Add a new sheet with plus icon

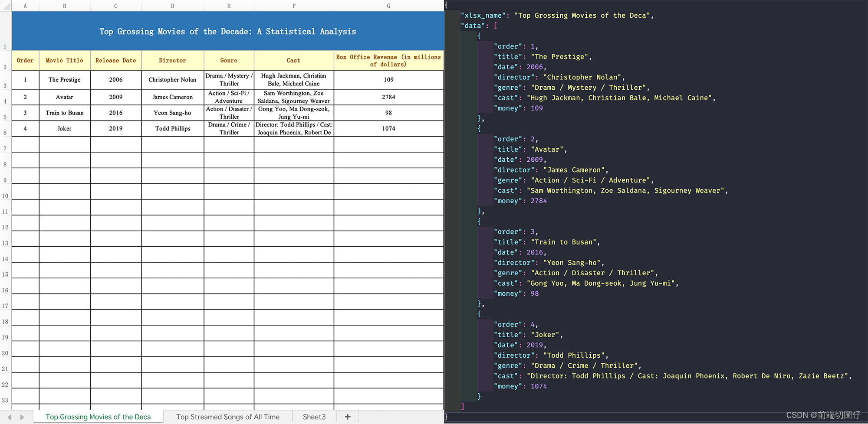[x=348, y=417]
